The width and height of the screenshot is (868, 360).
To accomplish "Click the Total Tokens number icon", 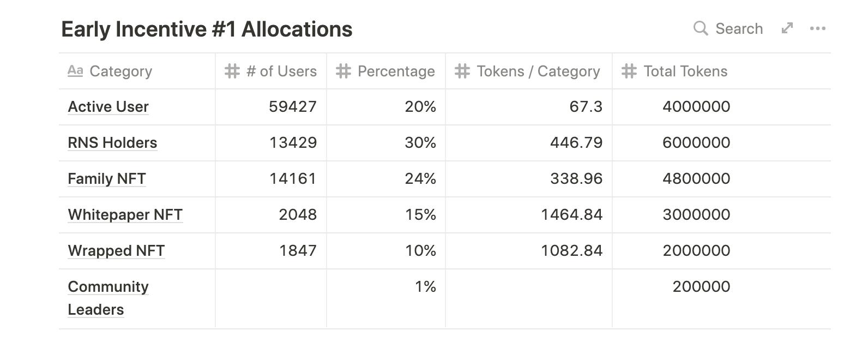I will [x=629, y=71].
